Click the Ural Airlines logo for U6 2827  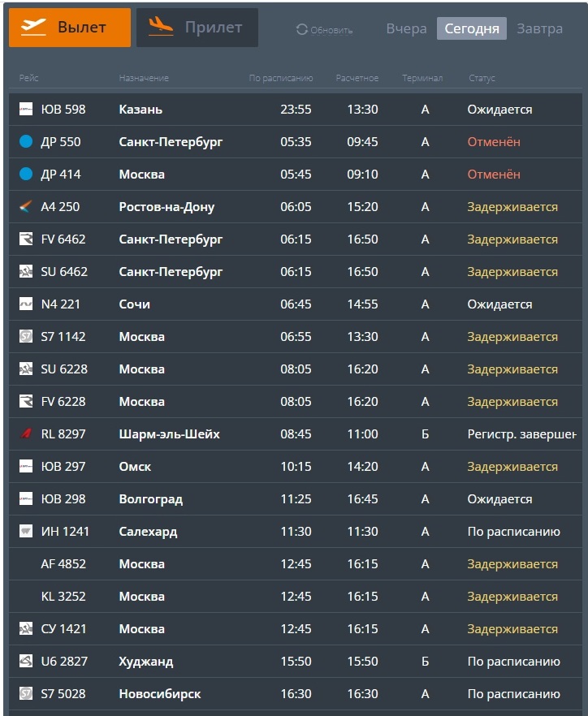coord(26,661)
